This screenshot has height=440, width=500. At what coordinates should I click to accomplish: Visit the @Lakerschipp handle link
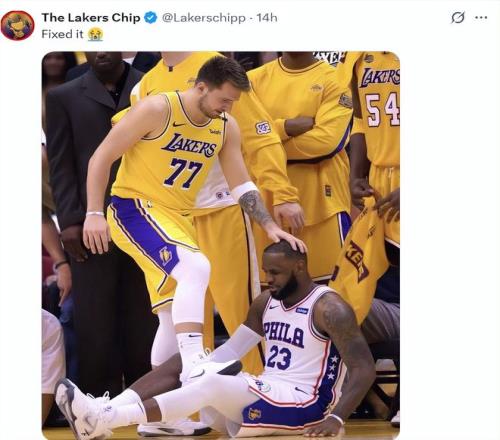[x=203, y=18]
